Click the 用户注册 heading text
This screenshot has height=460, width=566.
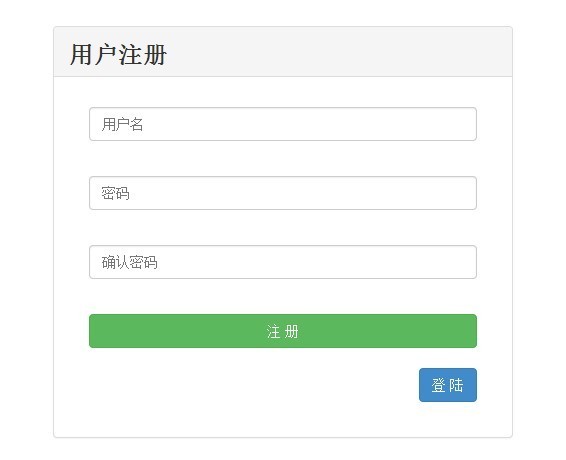(x=118, y=55)
